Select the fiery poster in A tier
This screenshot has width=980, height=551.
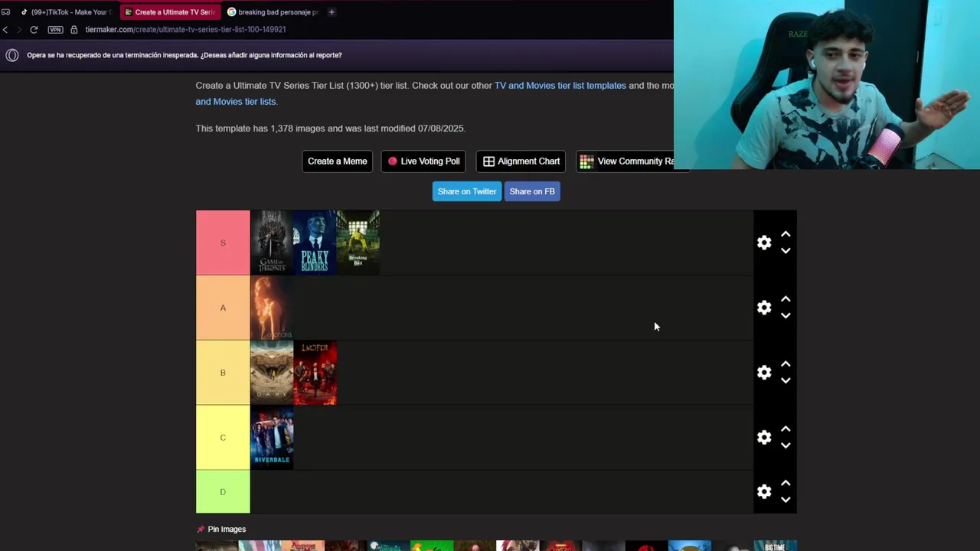pyautogui.click(x=272, y=308)
